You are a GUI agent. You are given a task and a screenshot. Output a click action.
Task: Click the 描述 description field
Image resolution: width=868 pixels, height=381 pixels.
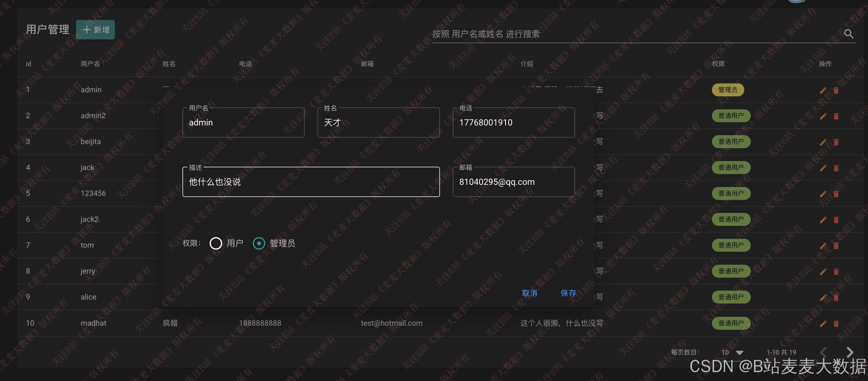tap(311, 182)
